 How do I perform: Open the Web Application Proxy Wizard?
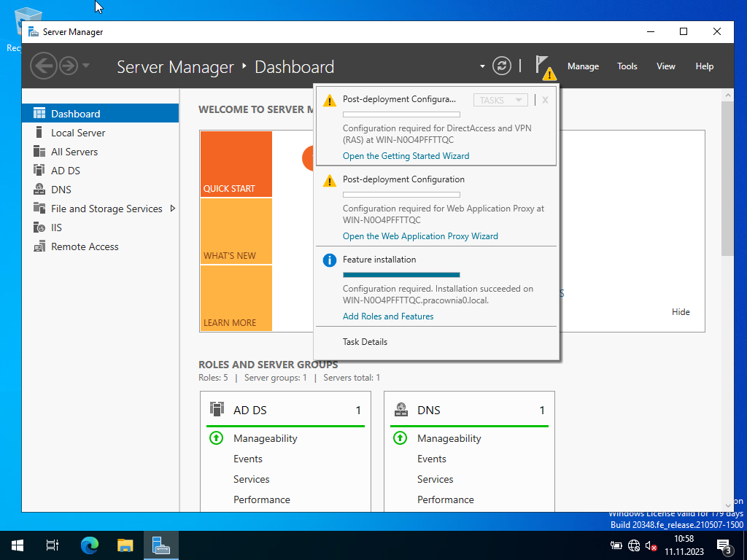[x=420, y=236]
